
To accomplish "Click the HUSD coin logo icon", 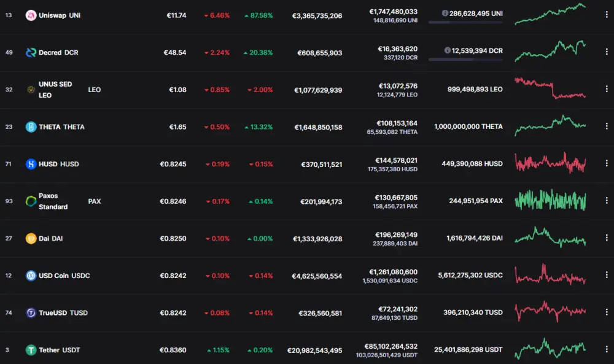I will [x=31, y=164].
